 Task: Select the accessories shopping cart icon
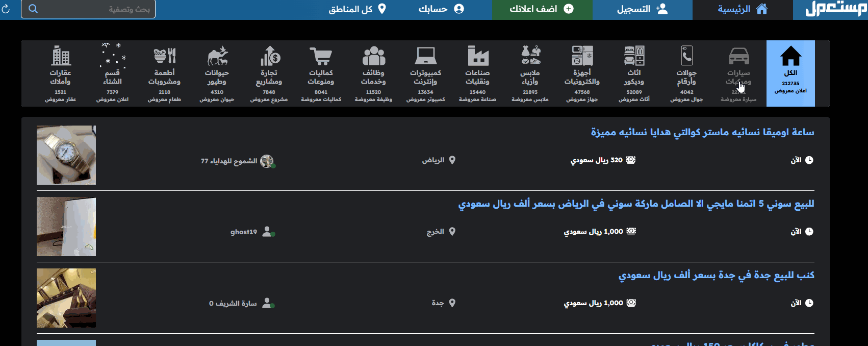point(321,56)
